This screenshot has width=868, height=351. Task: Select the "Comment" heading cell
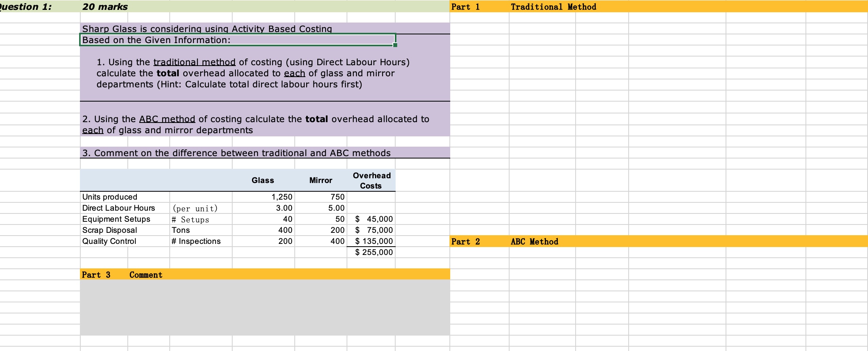pos(146,275)
